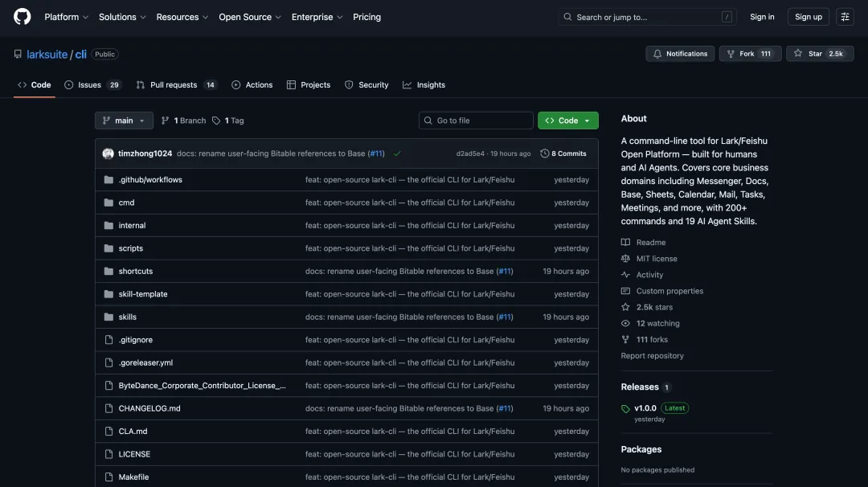Image resolution: width=868 pixels, height=487 pixels.
Task: Click the cmd folder icon
Action: [108, 203]
